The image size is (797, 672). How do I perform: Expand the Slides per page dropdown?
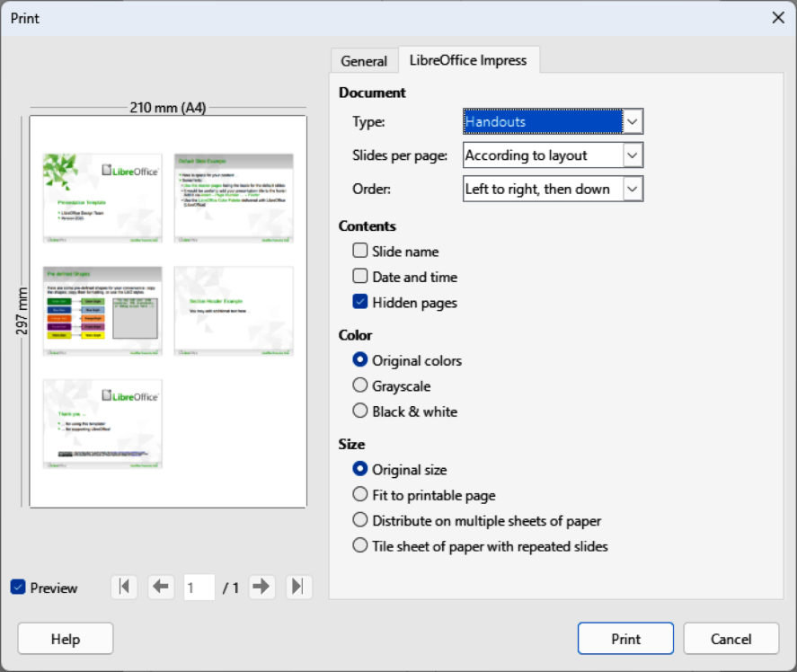[553, 155]
